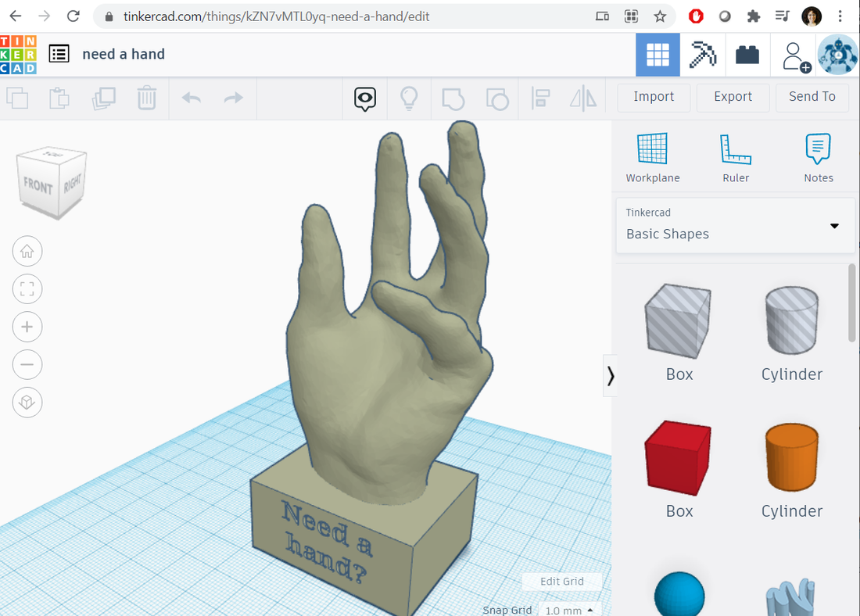Undo the last action

192,98
